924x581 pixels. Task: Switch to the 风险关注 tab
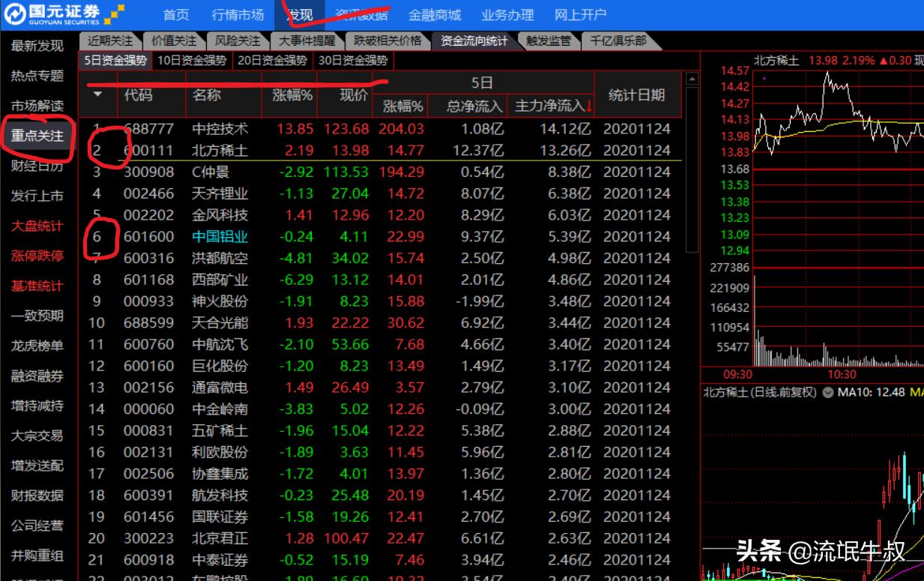point(238,40)
